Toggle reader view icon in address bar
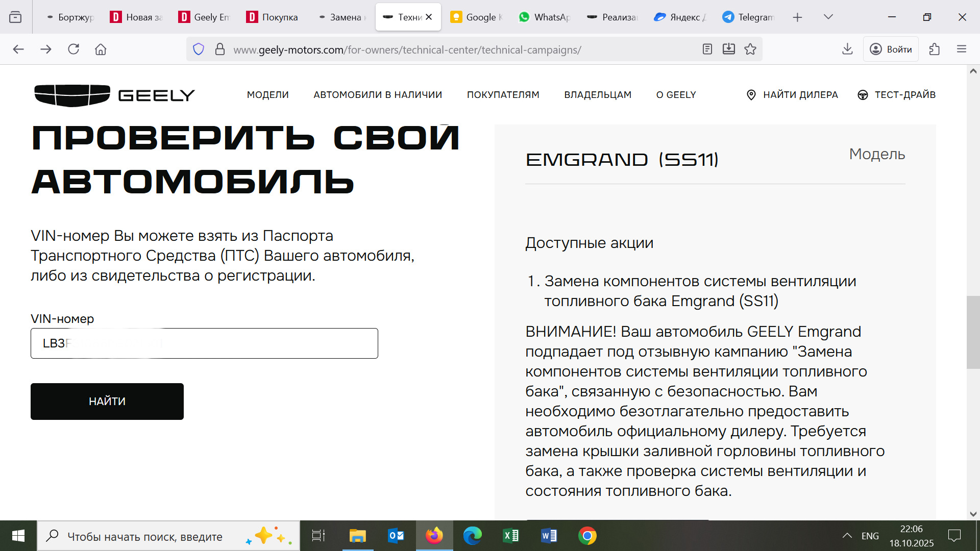Screen dimensions: 980x551 coord(707,49)
